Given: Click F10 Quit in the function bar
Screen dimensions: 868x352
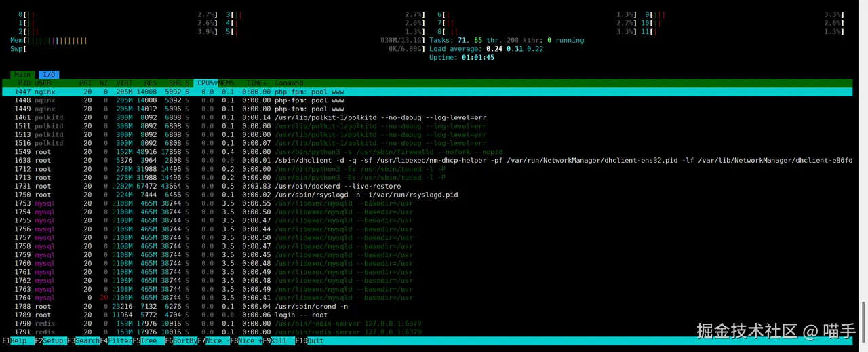Looking at the screenshot, I should [311, 340].
